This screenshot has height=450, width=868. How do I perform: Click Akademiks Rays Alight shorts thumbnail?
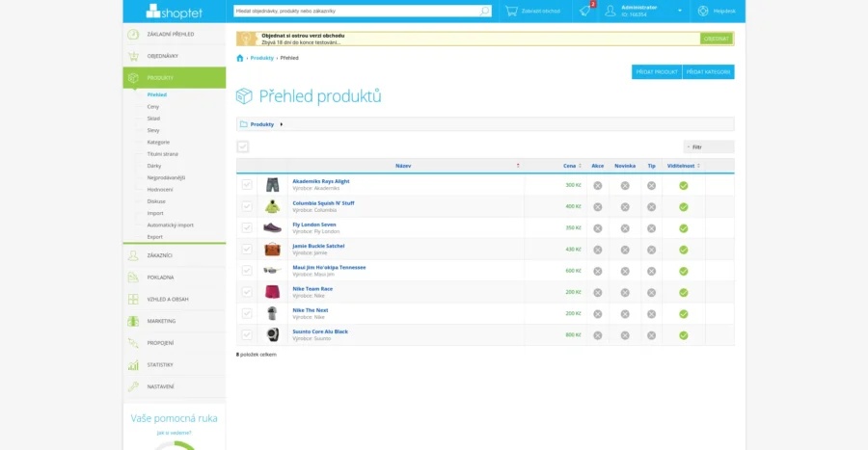click(x=272, y=185)
